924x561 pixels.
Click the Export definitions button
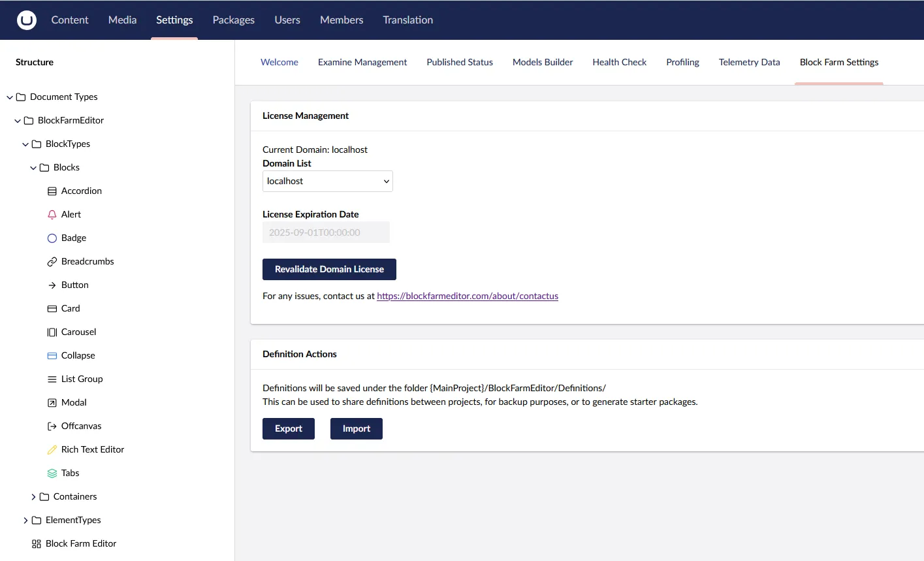click(x=289, y=428)
